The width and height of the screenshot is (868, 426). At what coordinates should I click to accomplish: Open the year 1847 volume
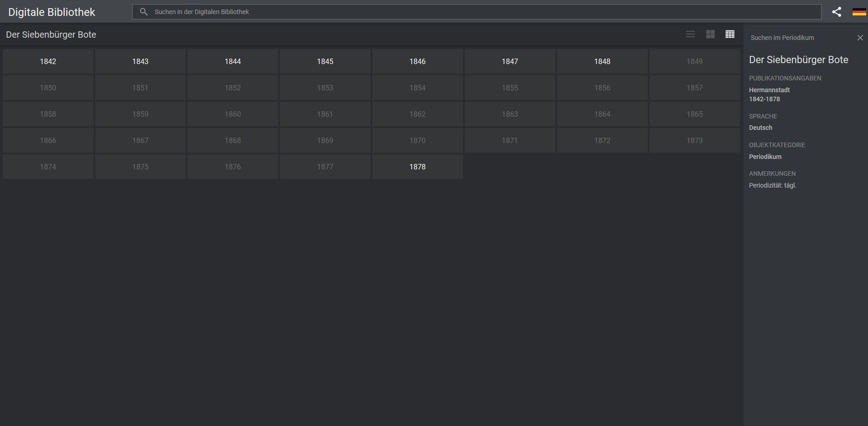coord(510,61)
